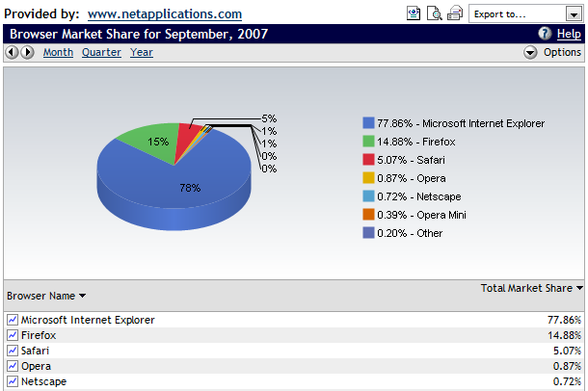Click Microsoft Internet Explorer table row name
This screenshot has width=588, height=391.
88,320
